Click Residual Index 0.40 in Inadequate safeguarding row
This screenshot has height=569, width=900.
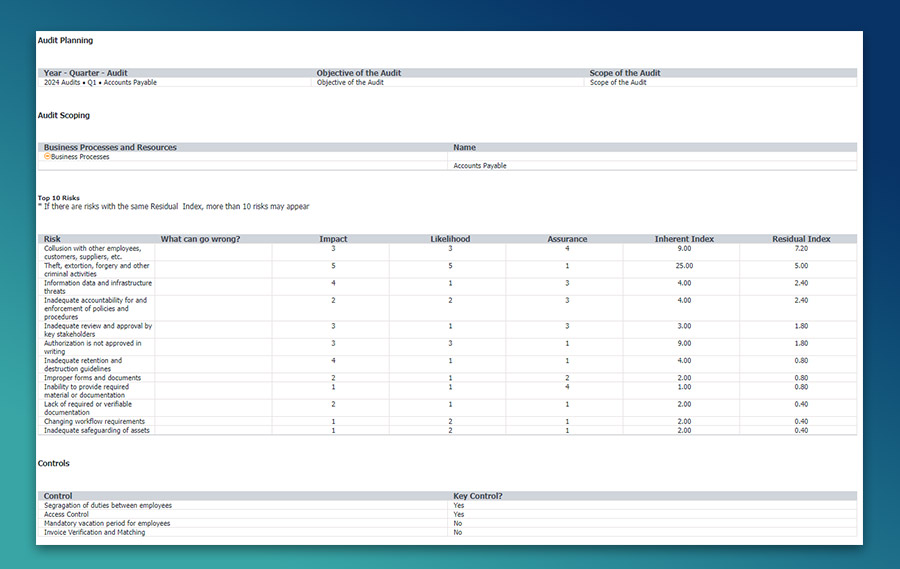coord(801,430)
